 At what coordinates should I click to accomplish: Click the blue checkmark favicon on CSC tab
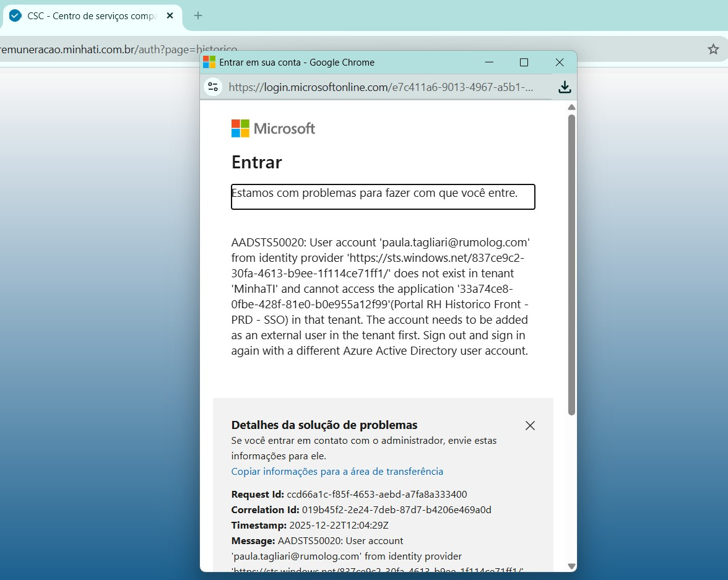(15, 16)
